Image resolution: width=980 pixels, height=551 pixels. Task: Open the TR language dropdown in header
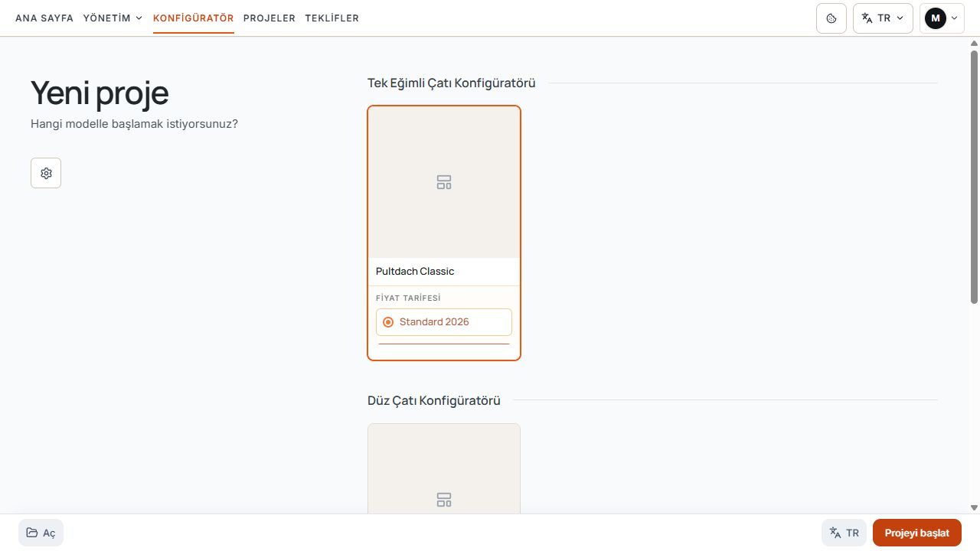pos(884,18)
